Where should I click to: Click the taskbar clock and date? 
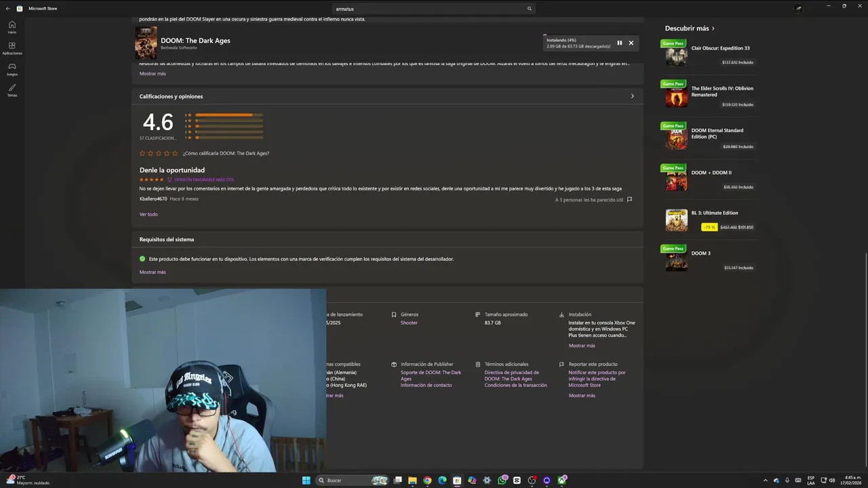850,481
